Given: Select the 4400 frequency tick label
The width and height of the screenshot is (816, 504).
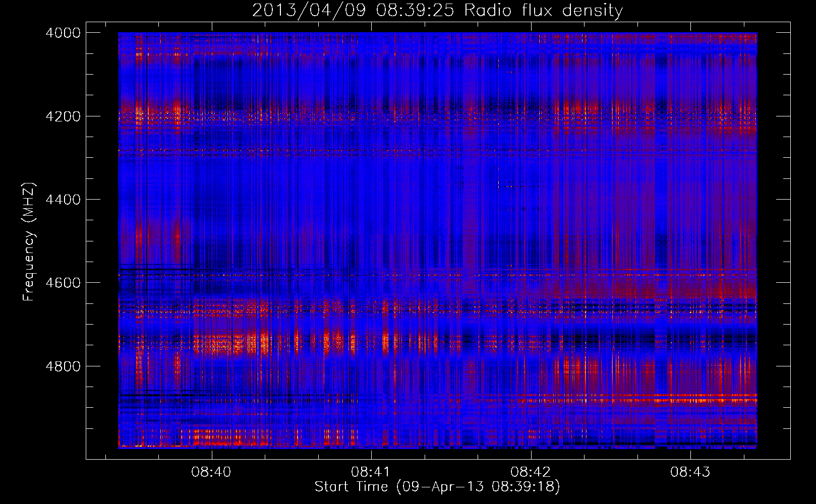Looking at the screenshot, I should pyautogui.click(x=63, y=200).
